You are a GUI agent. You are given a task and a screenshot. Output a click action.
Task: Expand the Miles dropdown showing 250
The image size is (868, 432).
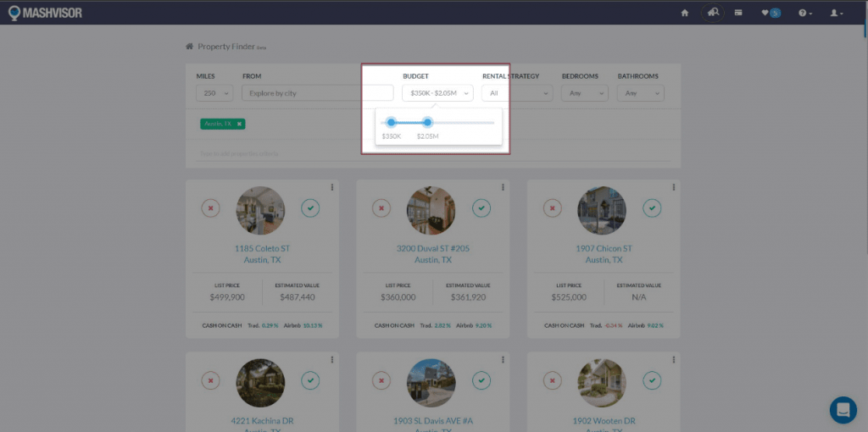214,93
